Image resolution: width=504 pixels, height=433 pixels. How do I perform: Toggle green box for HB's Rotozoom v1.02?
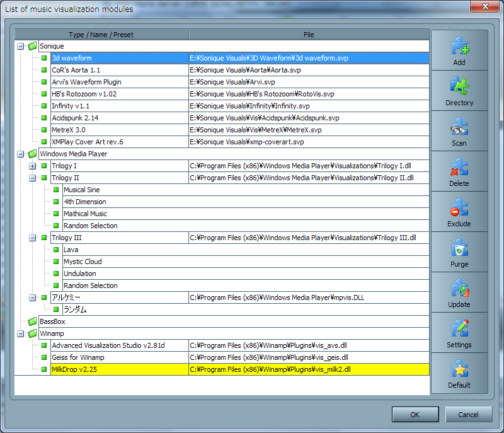44,94
